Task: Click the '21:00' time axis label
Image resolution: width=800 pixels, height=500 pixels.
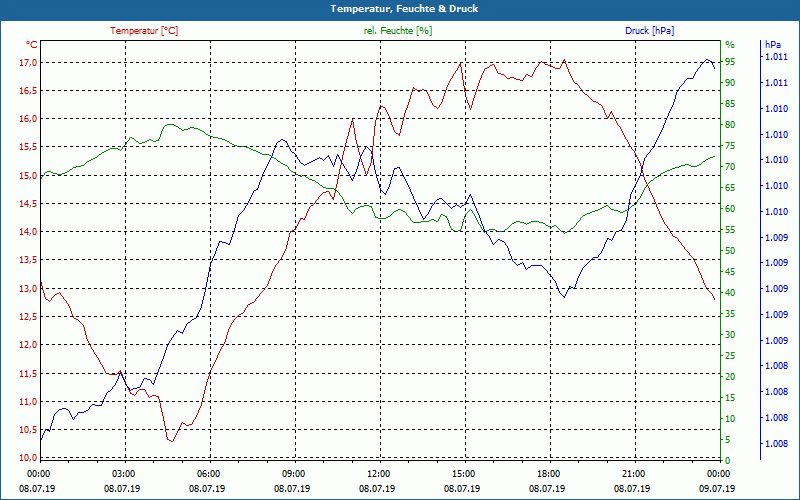Action: pyautogui.click(x=633, y=473)
